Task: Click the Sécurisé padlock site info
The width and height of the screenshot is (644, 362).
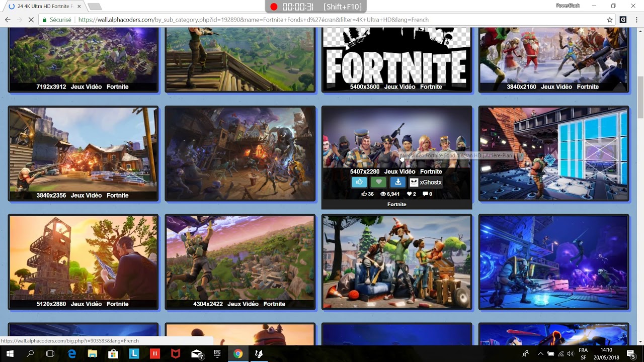Action: pos(56,20)
